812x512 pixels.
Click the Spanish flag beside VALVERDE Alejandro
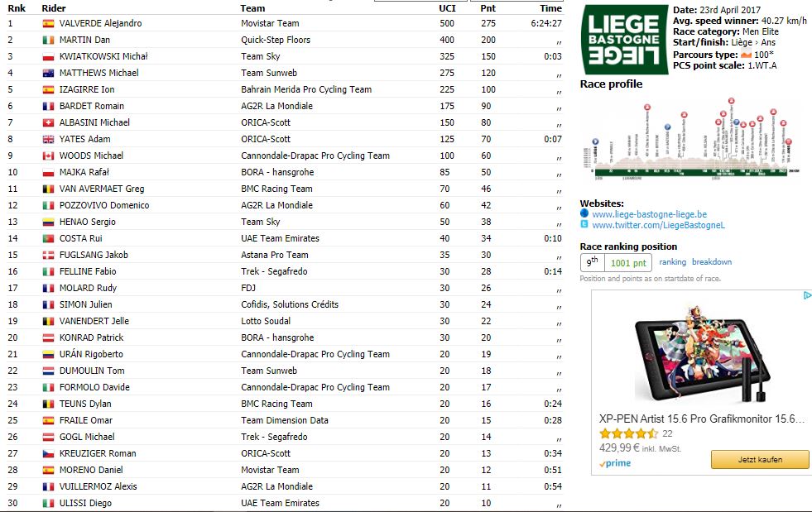48,23
